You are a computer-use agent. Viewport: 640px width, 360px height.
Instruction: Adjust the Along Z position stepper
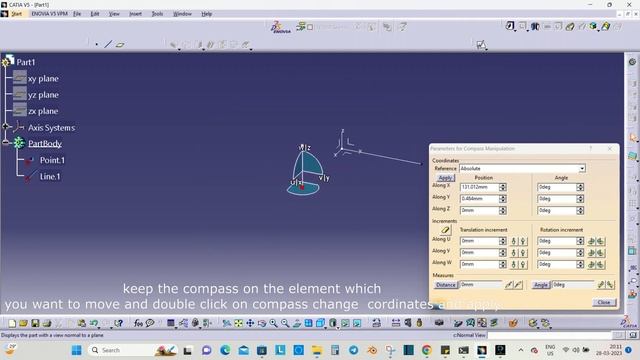point(503,210)
